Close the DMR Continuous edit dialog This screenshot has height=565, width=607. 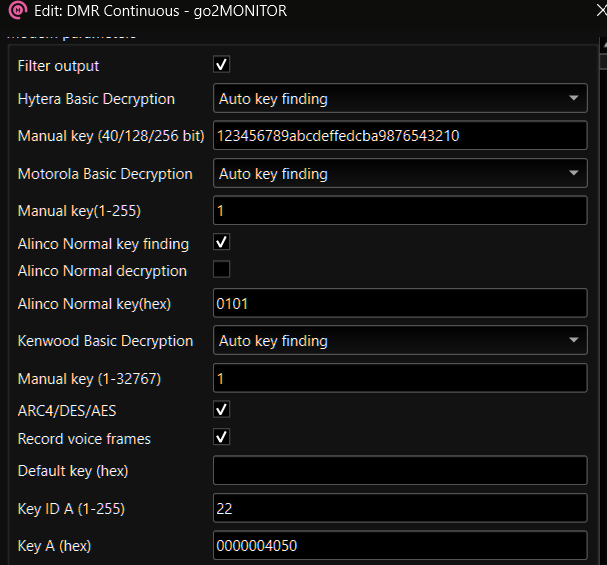tap(597, 14)
